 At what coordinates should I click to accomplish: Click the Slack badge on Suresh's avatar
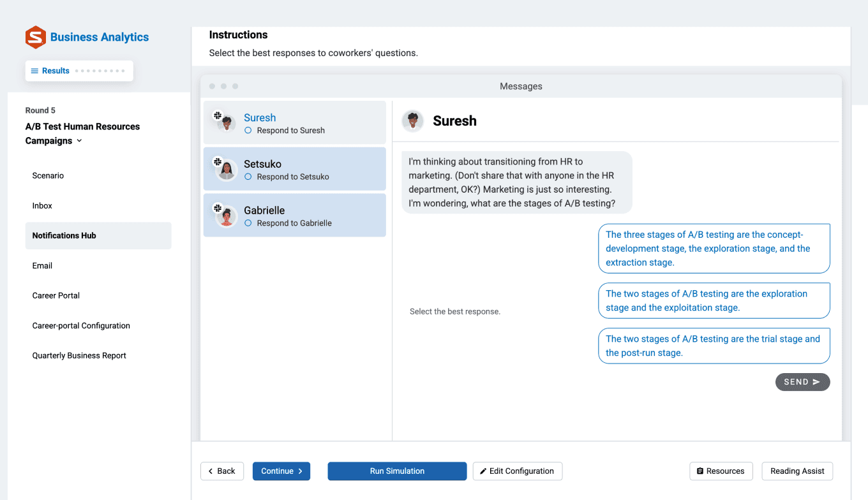(218, 115)
